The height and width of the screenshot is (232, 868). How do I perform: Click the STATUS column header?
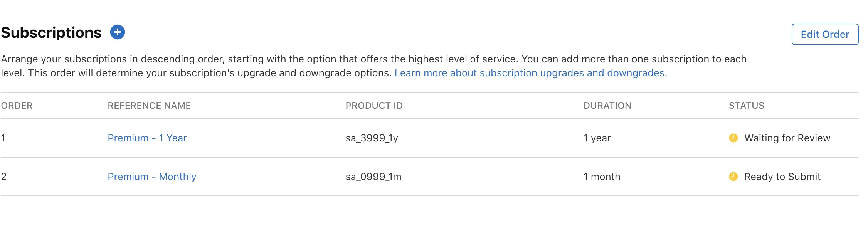[x=746, y=106]
